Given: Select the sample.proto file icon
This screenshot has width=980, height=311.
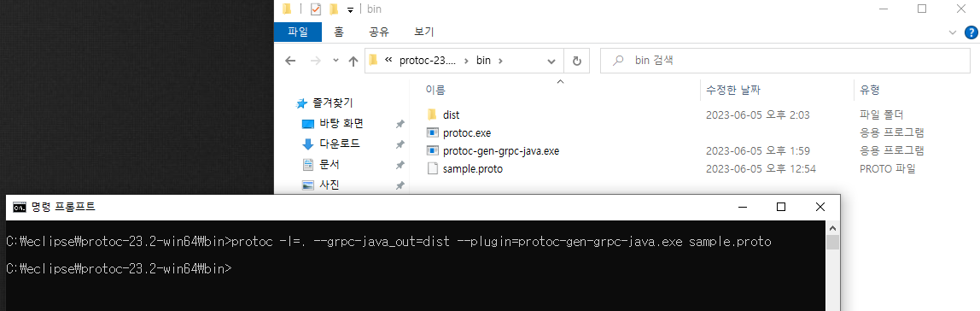Looking at the screenshot, I should click(433, 169).
